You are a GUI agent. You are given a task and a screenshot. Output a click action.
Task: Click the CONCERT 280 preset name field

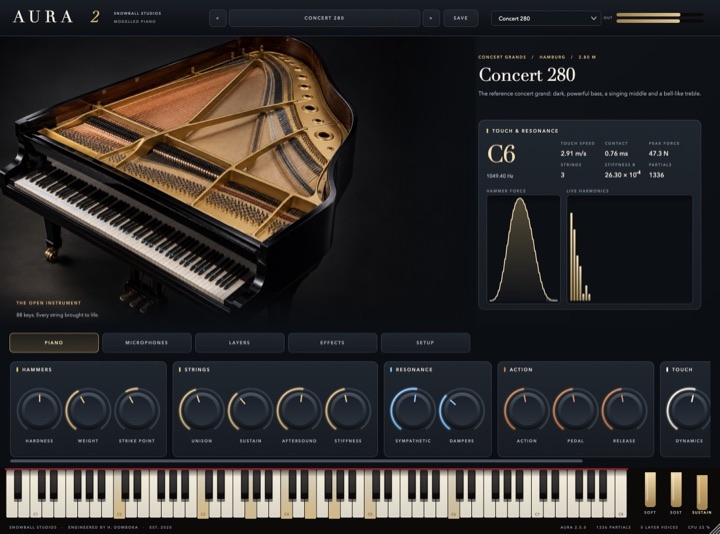click(324, 18)
